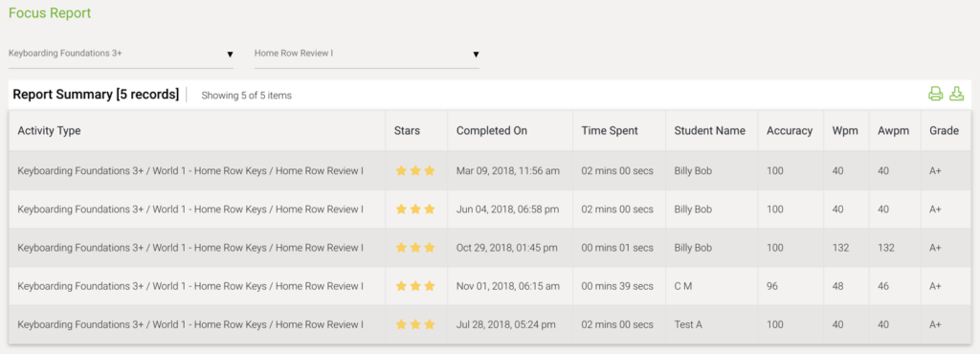Sort by Stars column header
980x354 pixels.
pyautogui.click(x=407, y=130)
